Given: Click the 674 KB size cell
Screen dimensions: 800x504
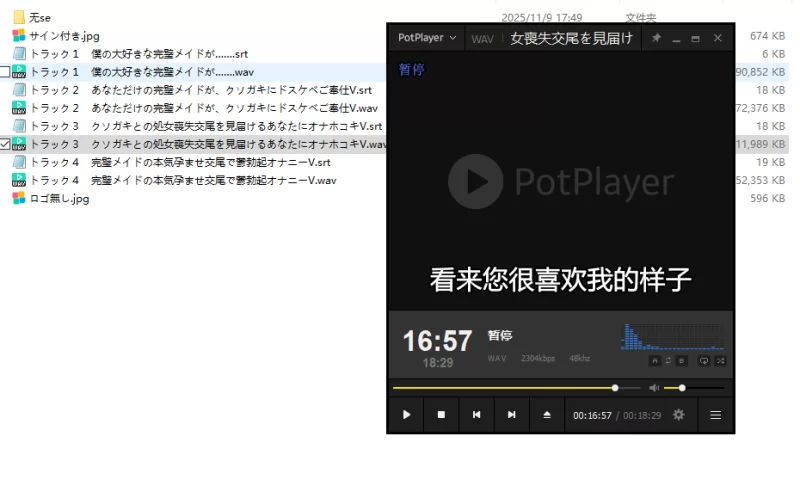Looking at the screenshot, I should coord(767,36).
